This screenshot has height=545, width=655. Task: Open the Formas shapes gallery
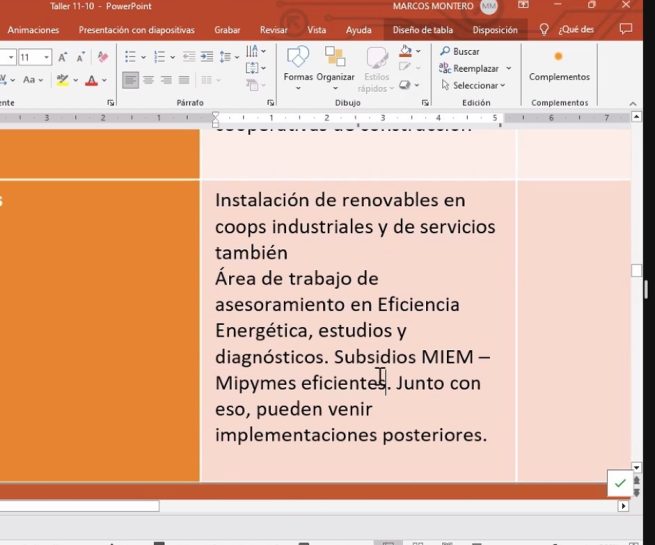[298, 65]
